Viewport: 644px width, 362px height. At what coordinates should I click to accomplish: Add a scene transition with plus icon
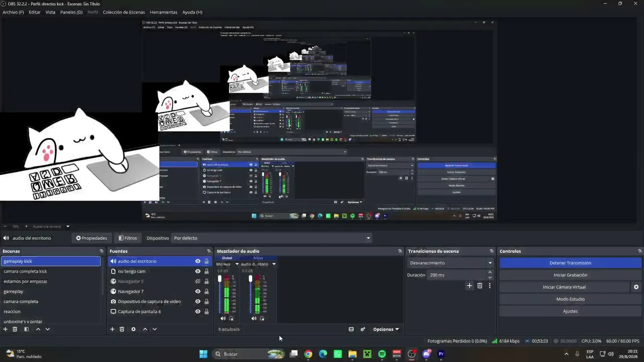[469, 286]
